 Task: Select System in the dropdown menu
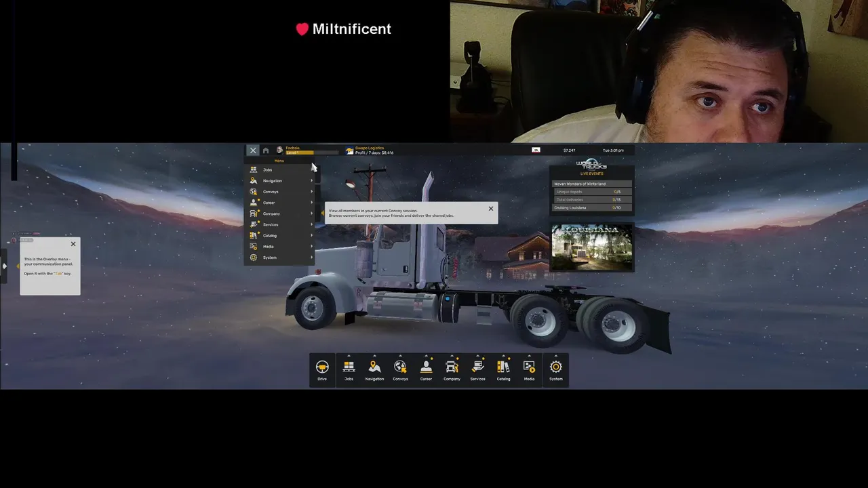(x=280, y=258)
